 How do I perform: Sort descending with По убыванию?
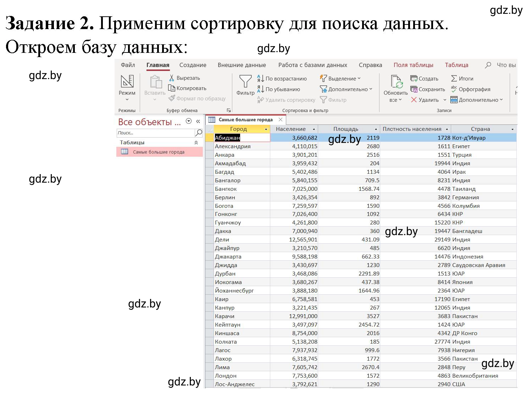click(279, 89)
